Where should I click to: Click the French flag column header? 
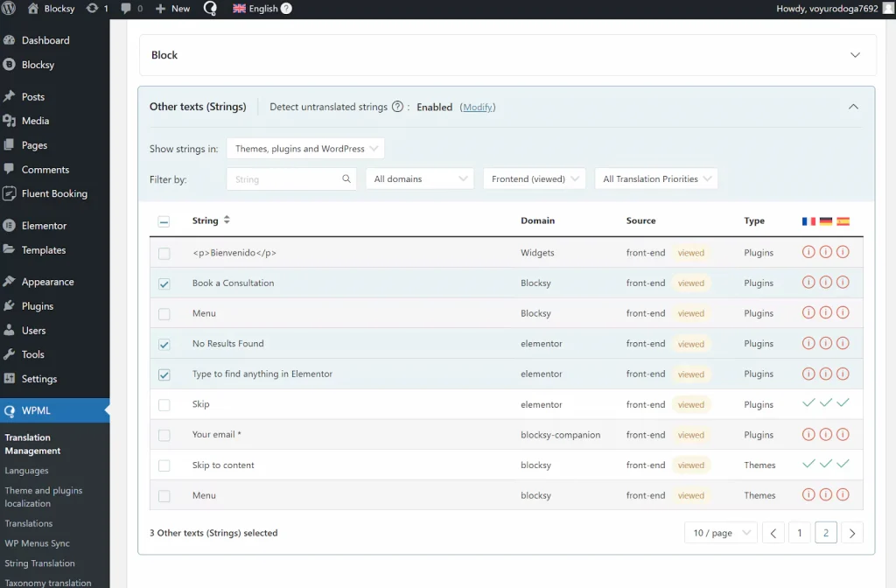tap(808, 221)
